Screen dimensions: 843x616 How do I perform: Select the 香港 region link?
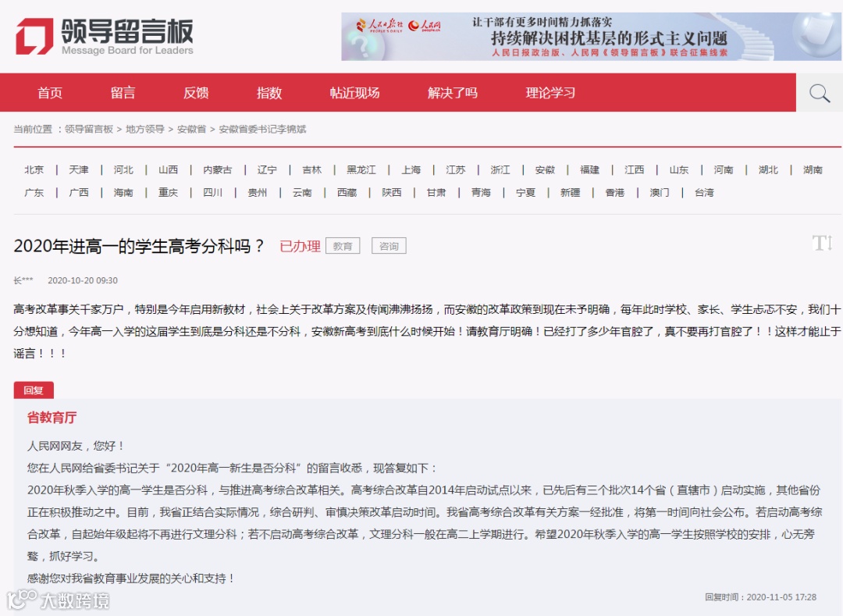tap(614, 192)
